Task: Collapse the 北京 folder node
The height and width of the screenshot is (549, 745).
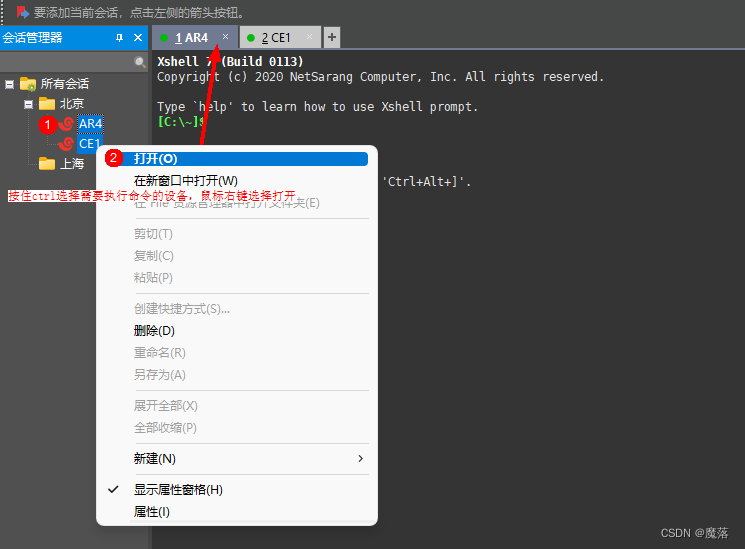Action: pos(29,104)
